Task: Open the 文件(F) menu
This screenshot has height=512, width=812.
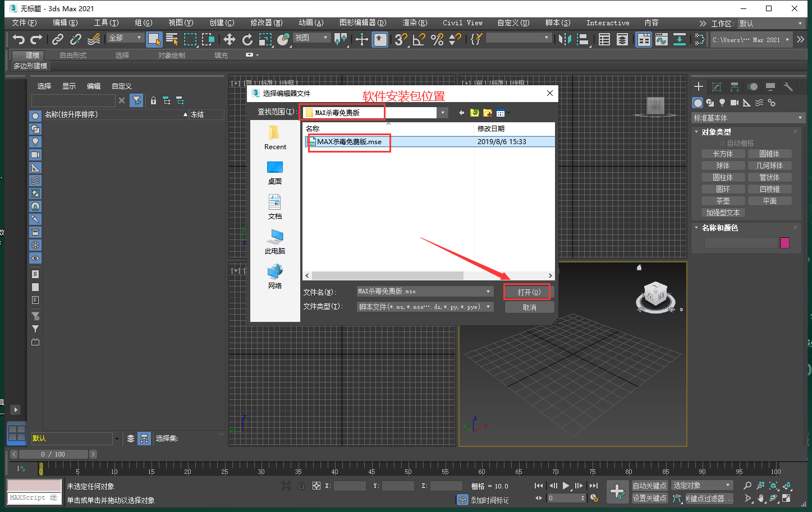Action: tap(24, 23)
